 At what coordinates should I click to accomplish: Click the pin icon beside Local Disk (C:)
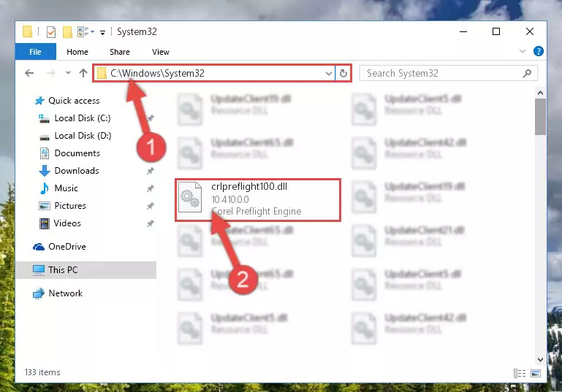pos(150,118)
